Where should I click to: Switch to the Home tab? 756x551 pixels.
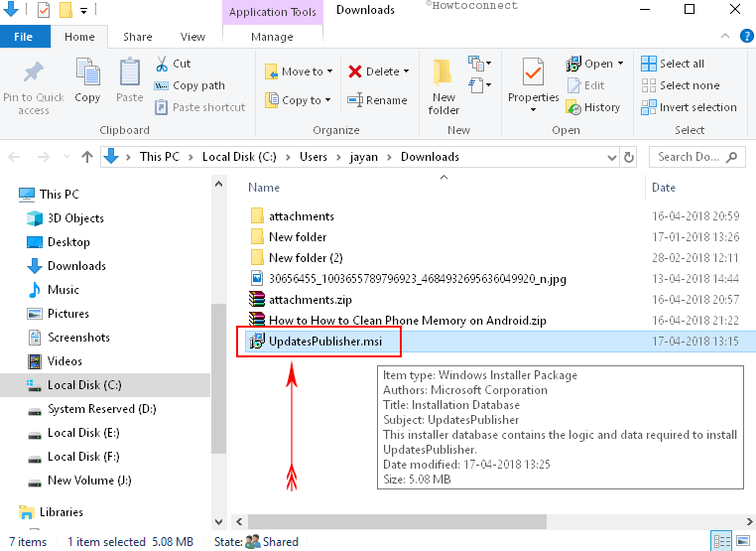coord(79,37)
